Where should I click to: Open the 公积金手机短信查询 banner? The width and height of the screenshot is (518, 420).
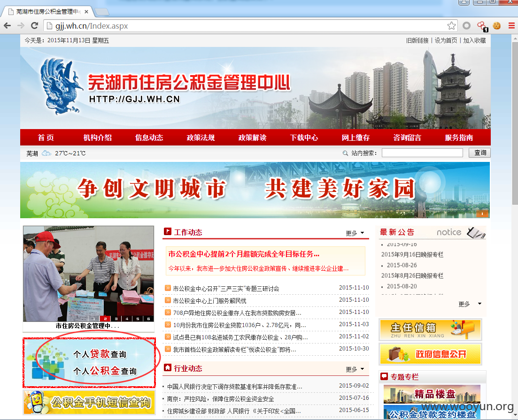click(x=89, y=402)
